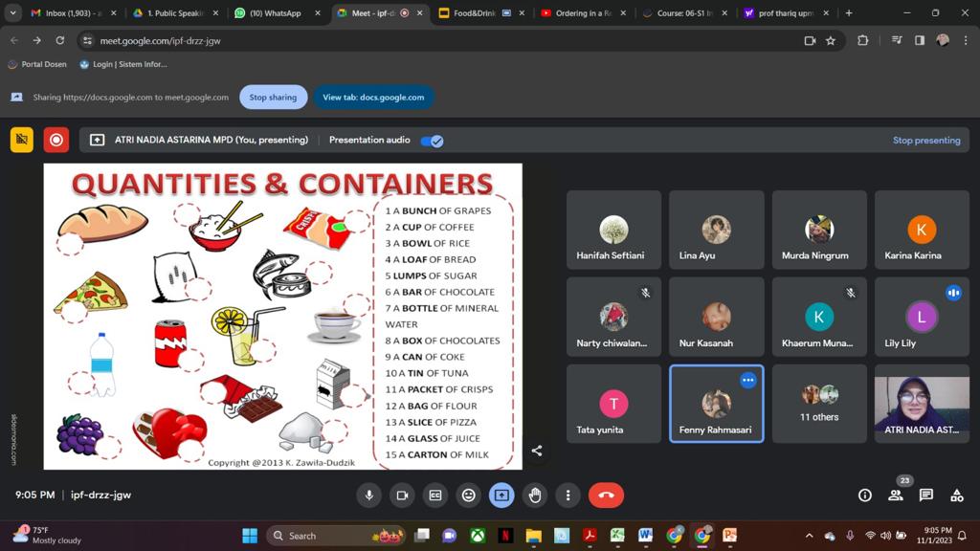The height and width of the screenshot is (551, 980).
Task: Toggle Presentation audio switch
Action: click(432, 141)
